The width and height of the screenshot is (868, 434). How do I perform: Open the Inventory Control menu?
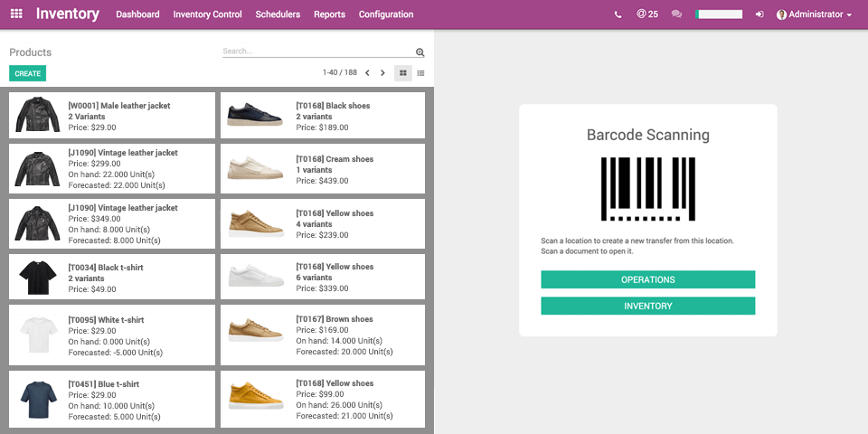(207, 14)
